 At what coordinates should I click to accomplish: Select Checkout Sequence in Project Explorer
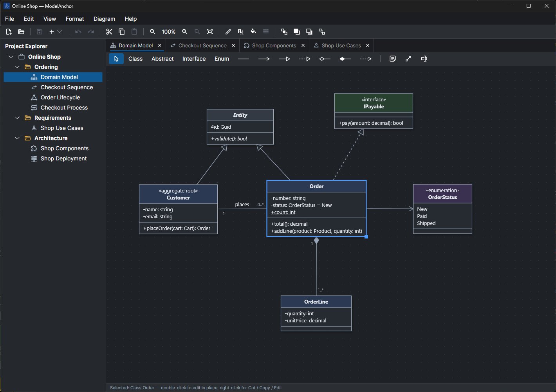coord(53,87)
